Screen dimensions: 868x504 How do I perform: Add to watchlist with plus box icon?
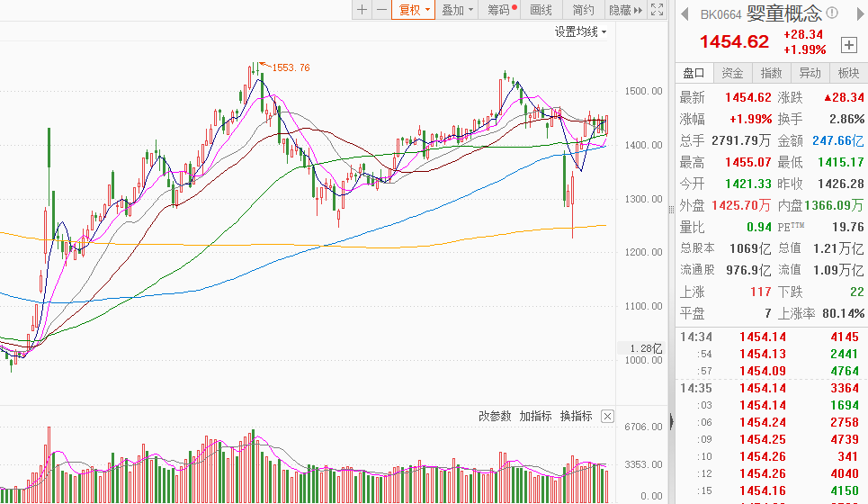tap(848, 44)
